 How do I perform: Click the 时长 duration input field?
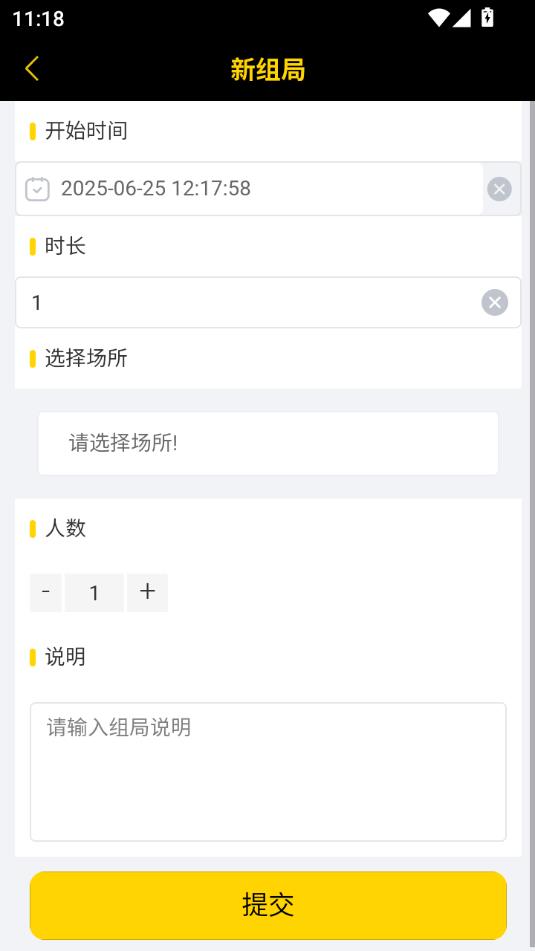(x=268, y=302)
